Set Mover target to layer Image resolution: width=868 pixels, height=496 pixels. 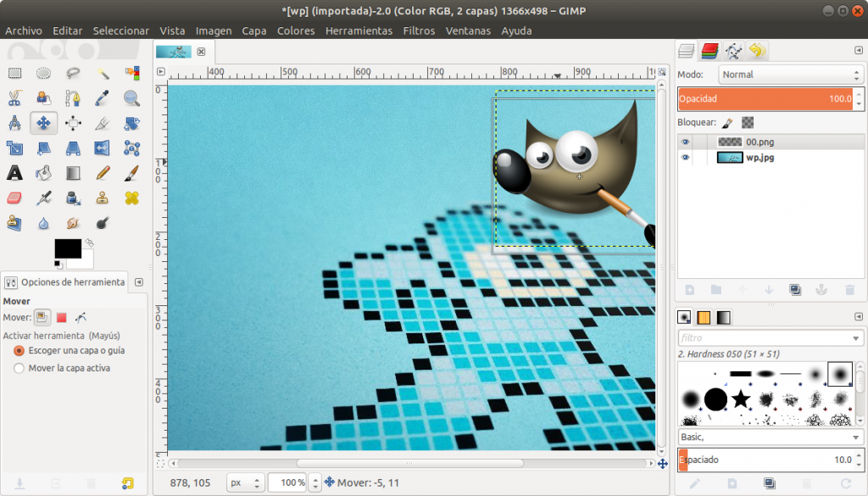[x=42, y=317]
